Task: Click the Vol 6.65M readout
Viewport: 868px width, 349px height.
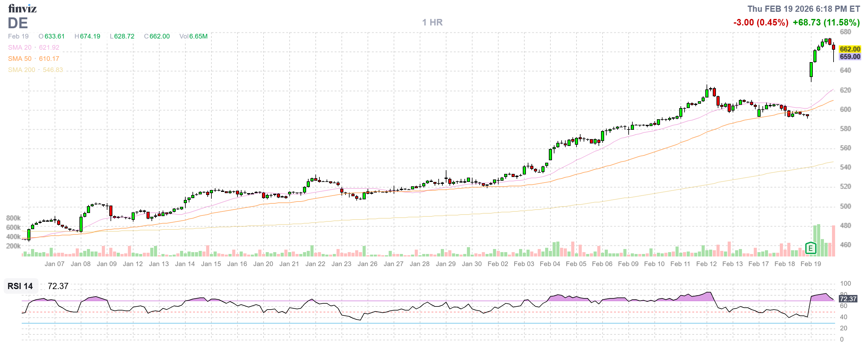Action: [193, 36]
